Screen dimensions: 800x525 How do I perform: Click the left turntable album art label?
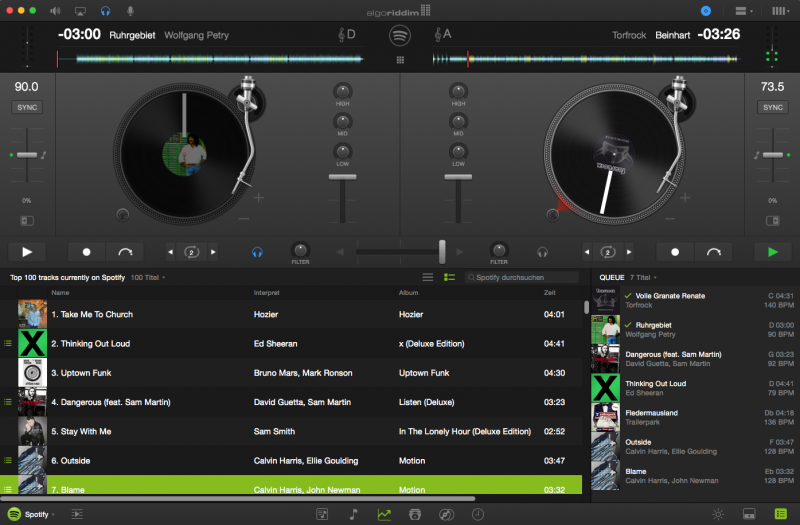pyautogui.click(x=184, y=154)
